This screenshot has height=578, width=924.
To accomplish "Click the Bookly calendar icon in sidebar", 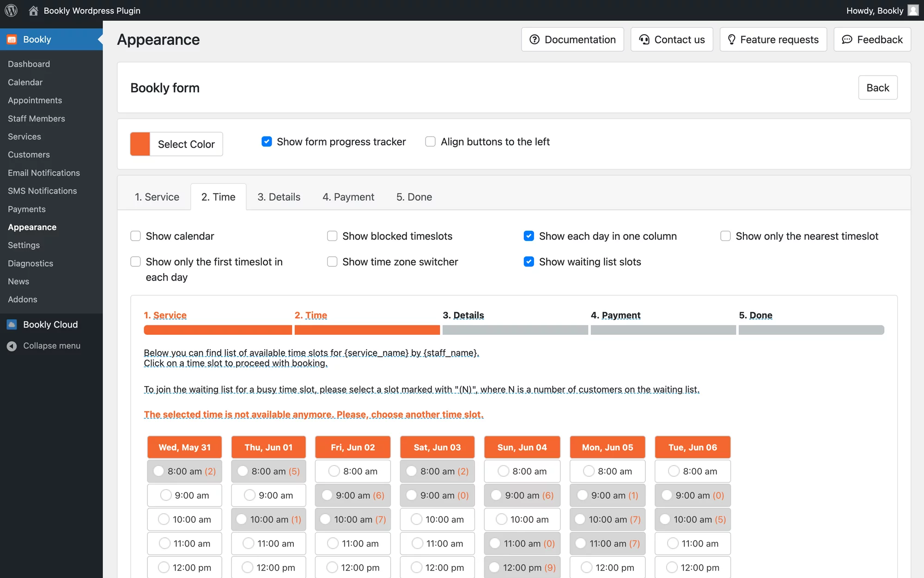I will [12, 39].
